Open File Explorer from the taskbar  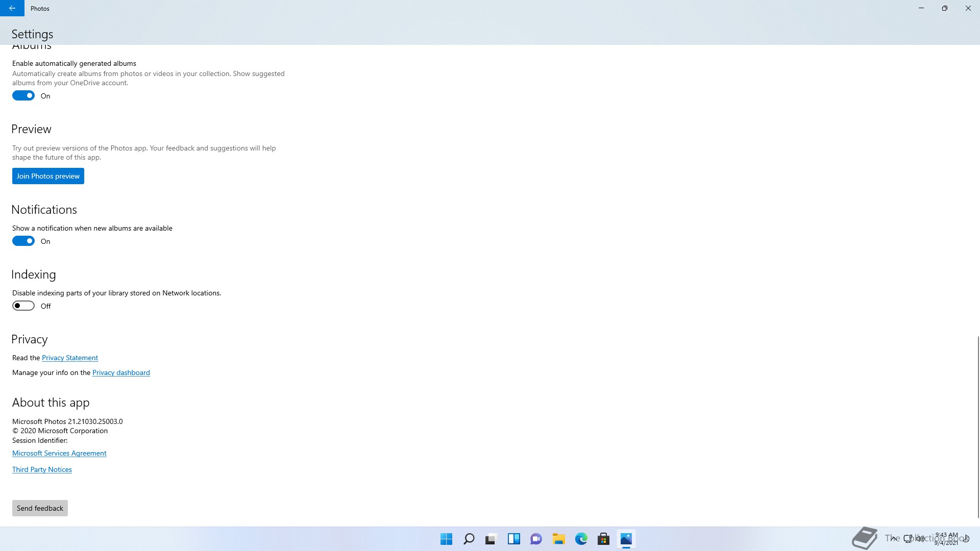pos(558,539)
